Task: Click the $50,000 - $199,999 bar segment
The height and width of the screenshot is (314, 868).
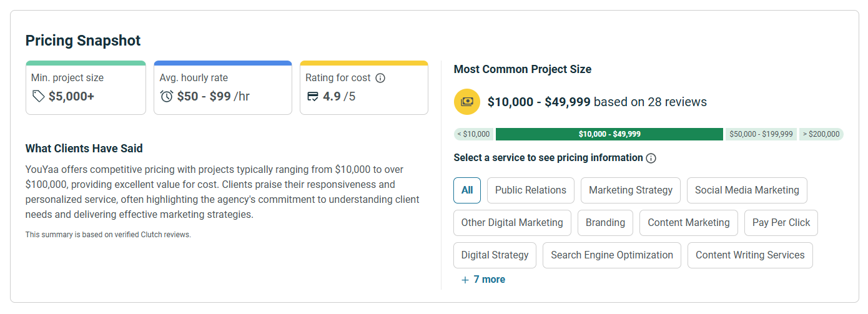Action: [761, 134]
